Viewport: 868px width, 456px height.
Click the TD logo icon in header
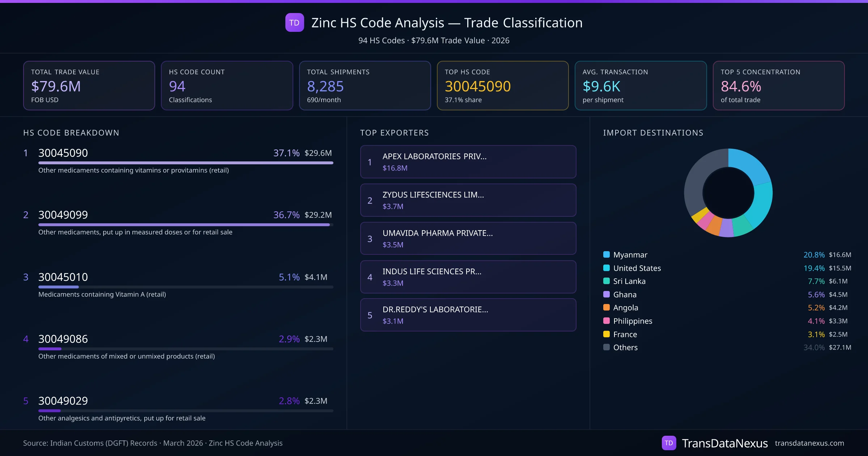click(294, 22)
